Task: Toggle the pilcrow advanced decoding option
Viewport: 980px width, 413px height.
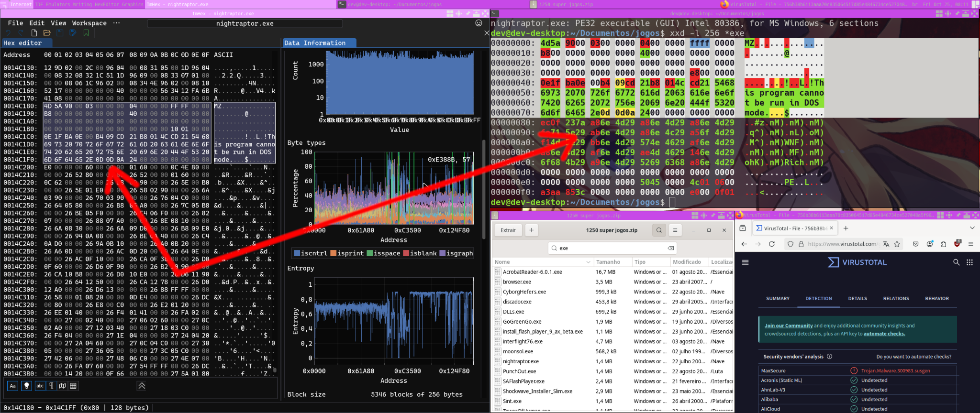Action: click(x=51, y=386)
